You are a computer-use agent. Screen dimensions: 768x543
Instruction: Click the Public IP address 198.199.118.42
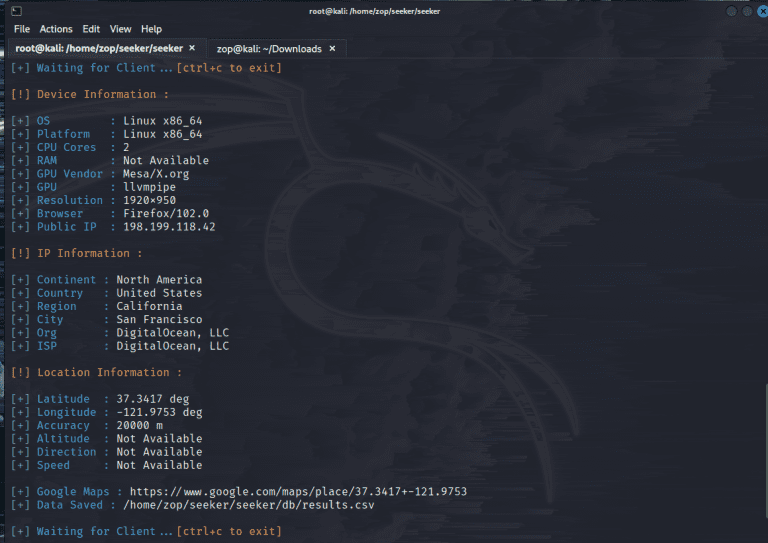[169, 227]
